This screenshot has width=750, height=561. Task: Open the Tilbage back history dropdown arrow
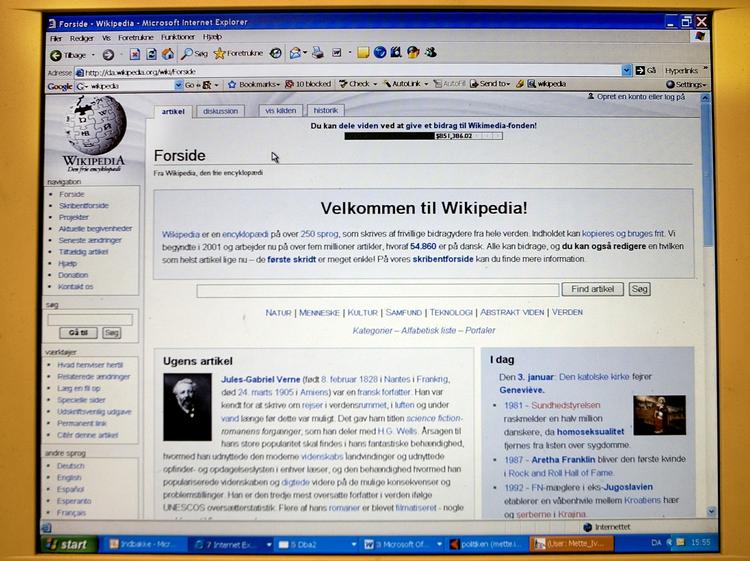pyautogui.click(x=93, y=55)
